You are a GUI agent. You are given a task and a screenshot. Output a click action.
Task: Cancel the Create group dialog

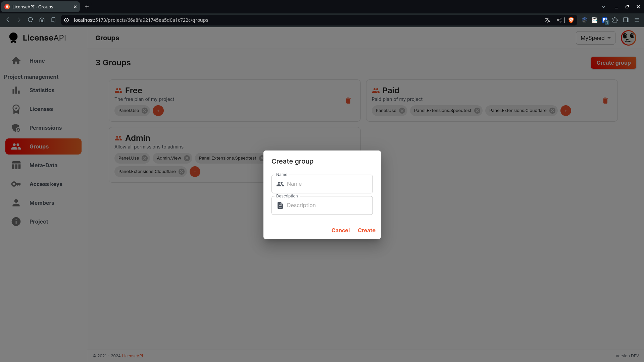coord(340,230)
